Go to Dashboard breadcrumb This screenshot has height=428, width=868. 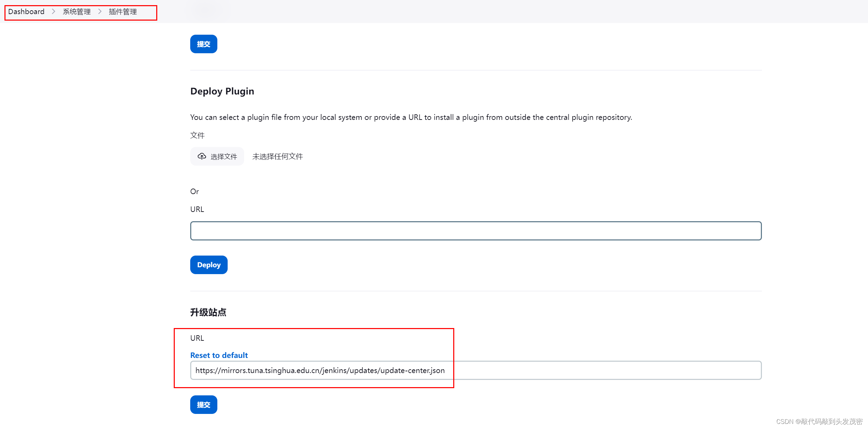[x=26, y=12]
